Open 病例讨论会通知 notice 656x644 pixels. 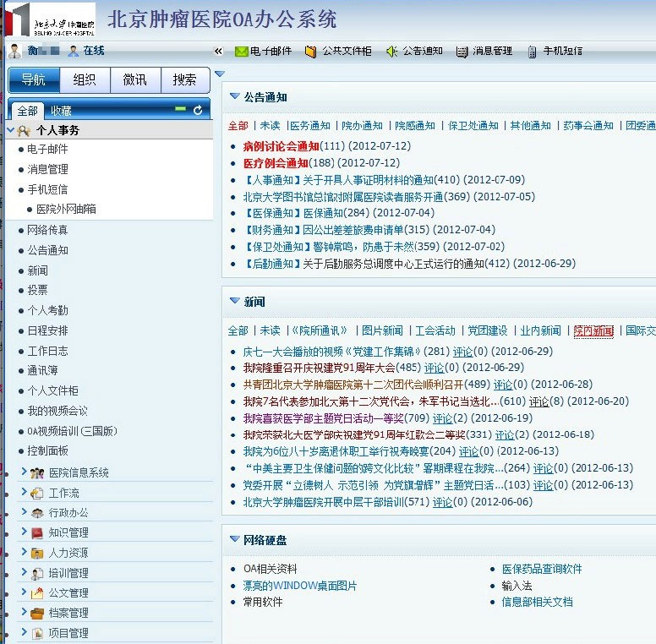coord(282,146)
